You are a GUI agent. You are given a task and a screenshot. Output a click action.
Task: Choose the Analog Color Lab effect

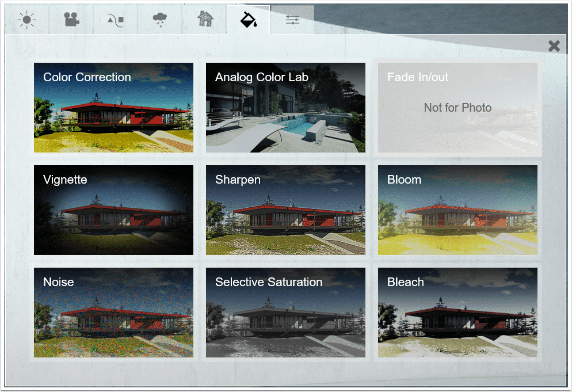[x=285, y=108]
